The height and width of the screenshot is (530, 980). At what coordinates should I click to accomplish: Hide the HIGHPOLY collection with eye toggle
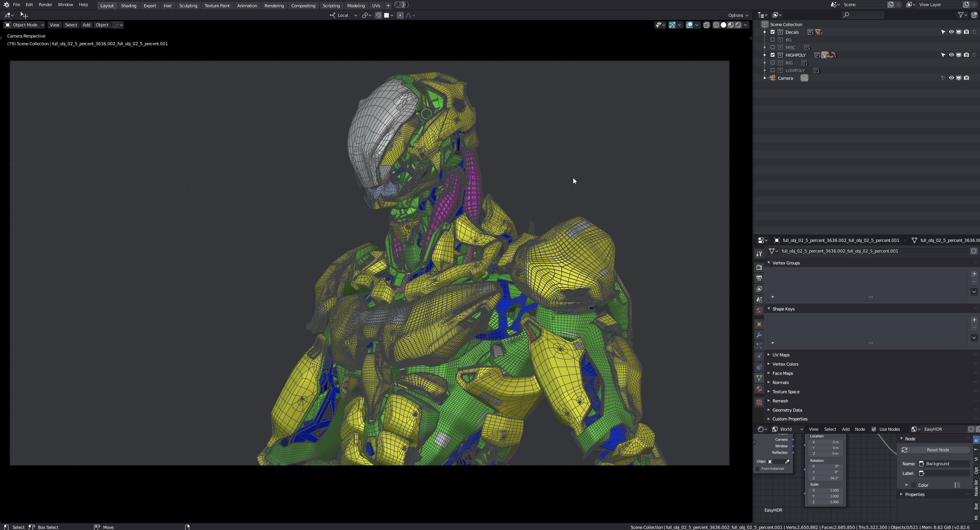(951, 55)
